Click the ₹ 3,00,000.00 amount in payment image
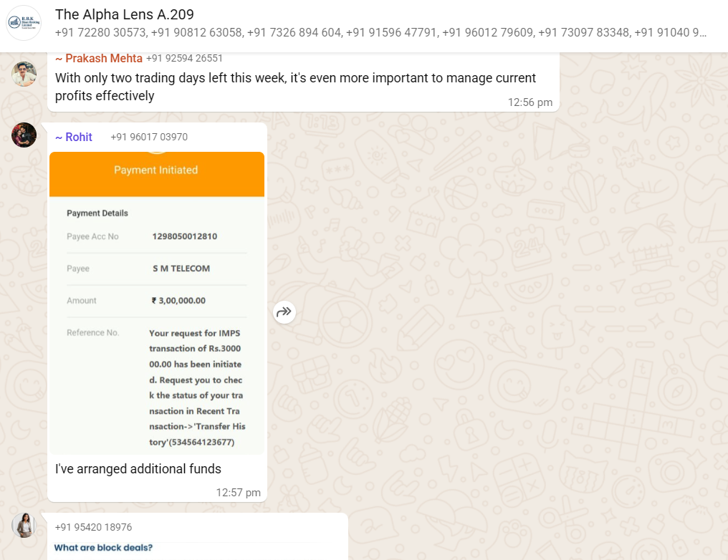 (178, 301)
